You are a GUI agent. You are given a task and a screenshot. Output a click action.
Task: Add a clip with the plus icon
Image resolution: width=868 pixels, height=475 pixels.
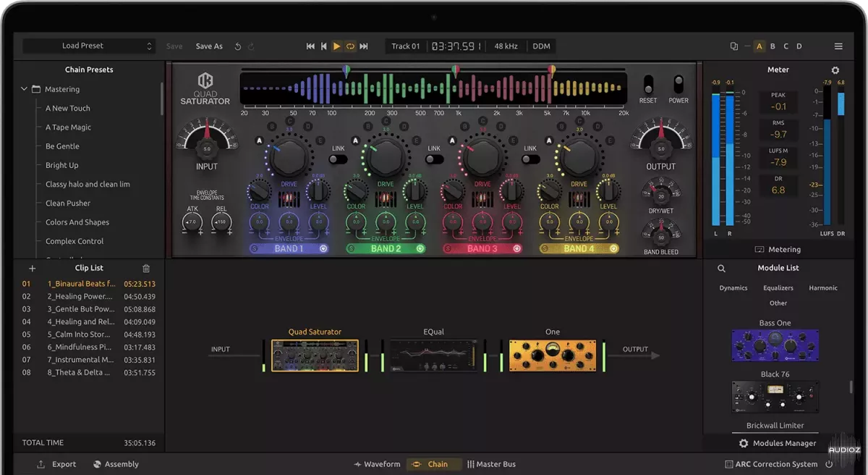tap(32, 269)
